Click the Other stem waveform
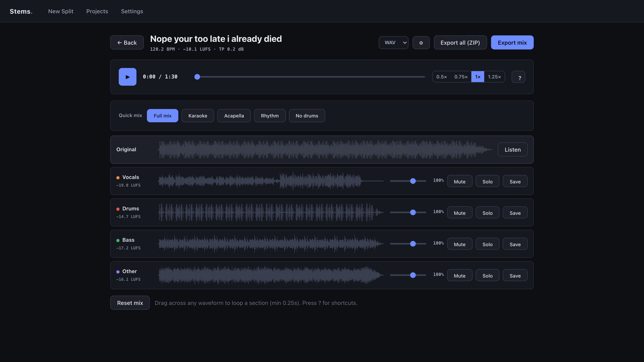The width and height of the screenshot is (644, 362). click(271, 275)
